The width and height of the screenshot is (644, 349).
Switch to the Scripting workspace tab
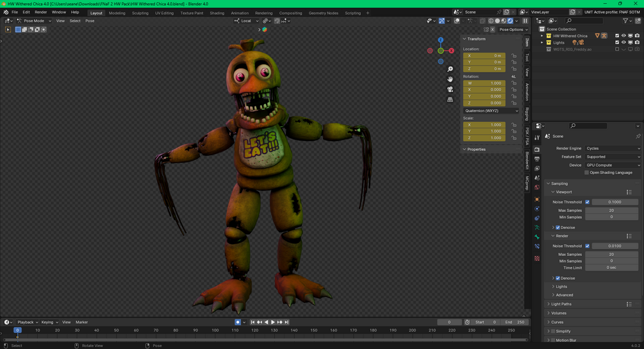pos(353,13)
